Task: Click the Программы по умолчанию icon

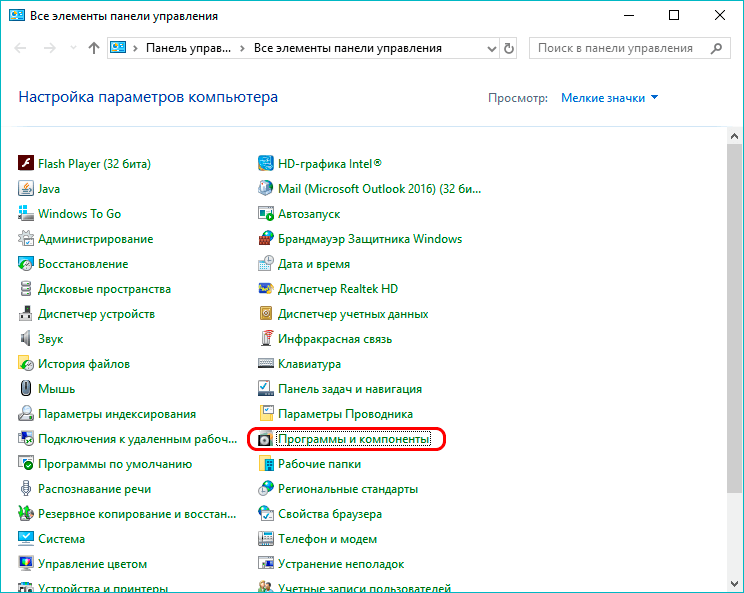Action: tap(26, 463)
